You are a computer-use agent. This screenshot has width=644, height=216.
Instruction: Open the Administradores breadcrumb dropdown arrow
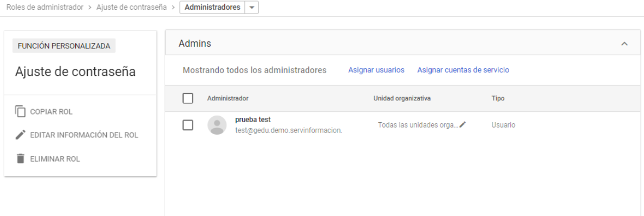tap(252, 8)
